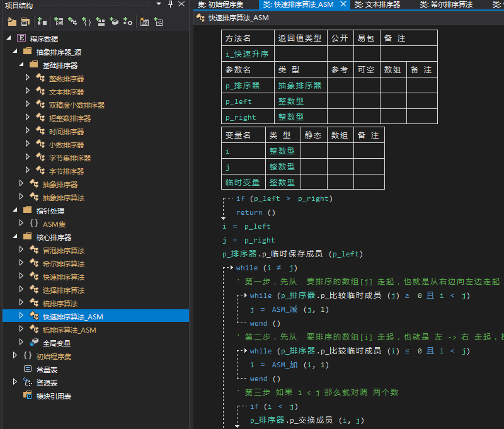Click the 全局变量 node icon
Viewport: 504px width, 429px height.
34,342
